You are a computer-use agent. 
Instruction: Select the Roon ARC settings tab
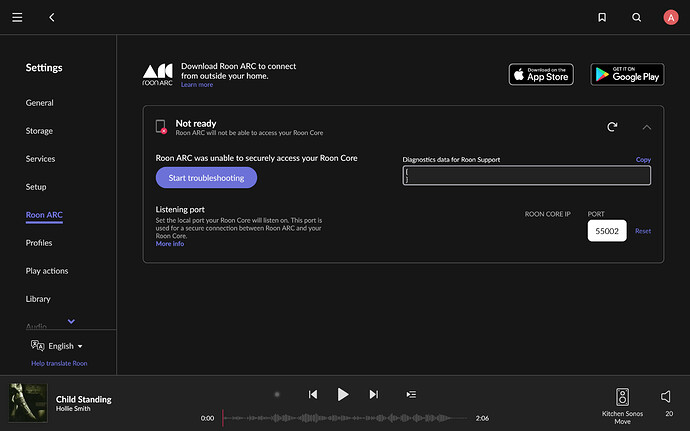coord(44,215)
